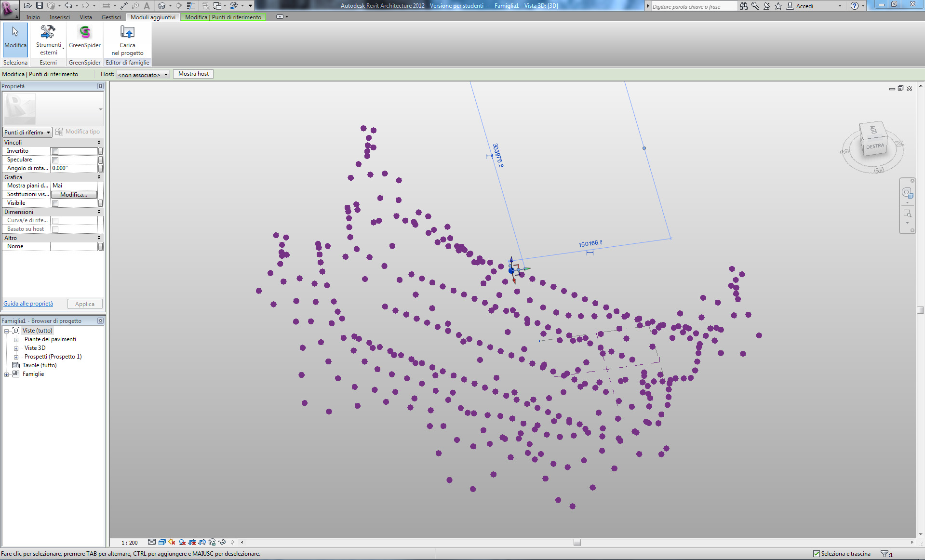
Task: Click the Lock 3D view house icon
Action: click(x=212, y=542)
